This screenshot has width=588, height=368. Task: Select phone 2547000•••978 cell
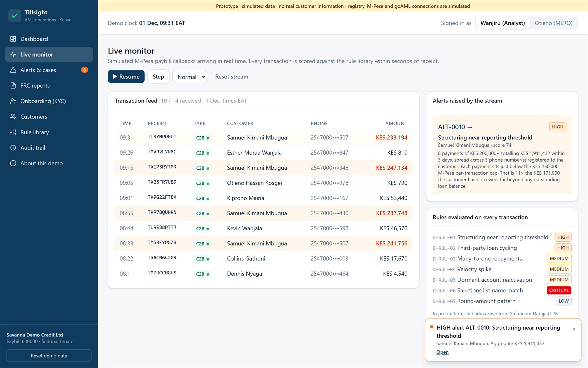[x=329, y=183]
